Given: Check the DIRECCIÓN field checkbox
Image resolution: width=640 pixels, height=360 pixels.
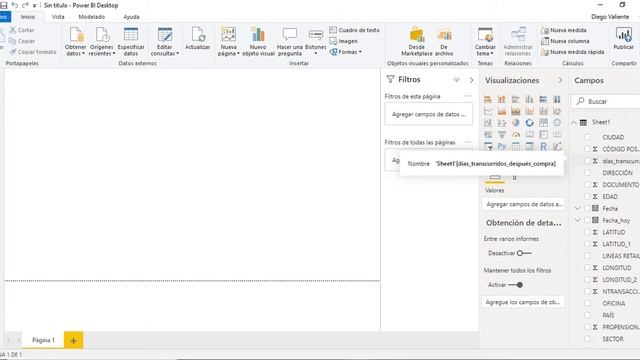Looking at the screenshot, I should [x=587, y=173].
